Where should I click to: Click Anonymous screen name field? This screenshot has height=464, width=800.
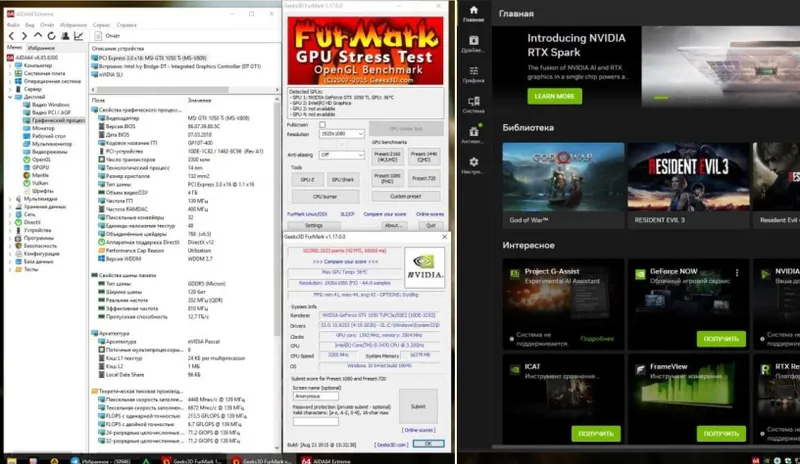click(315, 396)
